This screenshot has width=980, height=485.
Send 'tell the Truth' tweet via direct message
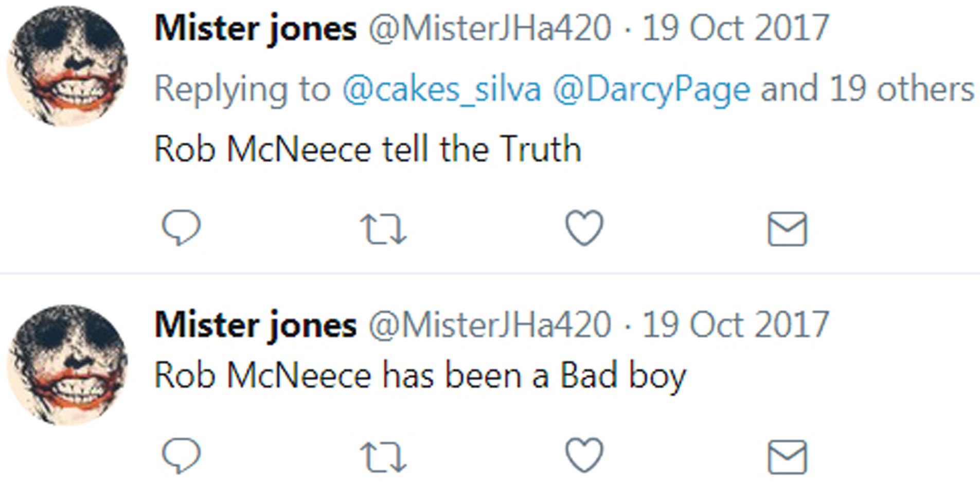coord(787,229)
